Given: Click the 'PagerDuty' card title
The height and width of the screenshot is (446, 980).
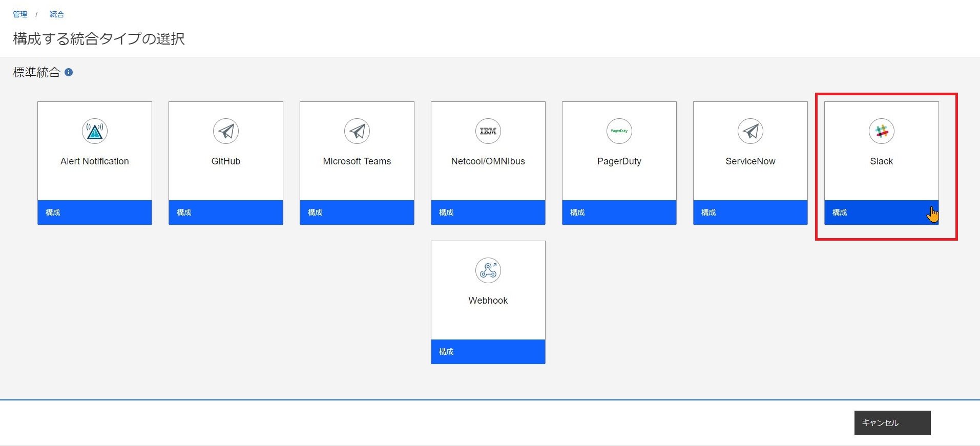Looking at the screenshot, I should [x=619, y=161].
